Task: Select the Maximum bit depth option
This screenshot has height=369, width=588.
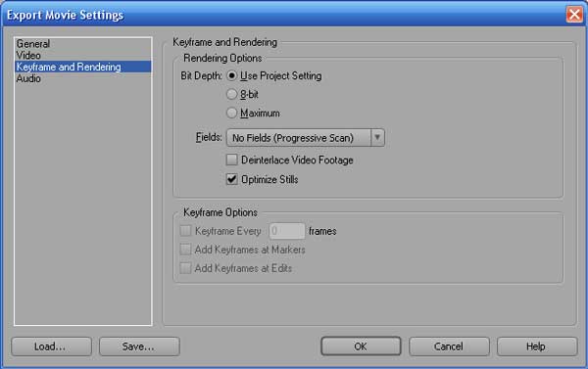Action: (x=231, y=113)
